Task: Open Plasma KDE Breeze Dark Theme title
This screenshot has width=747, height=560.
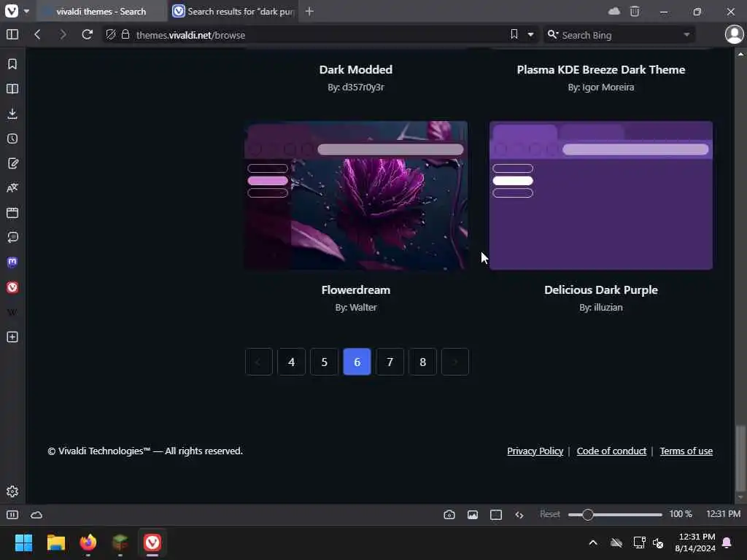Action: coord(601,69)
